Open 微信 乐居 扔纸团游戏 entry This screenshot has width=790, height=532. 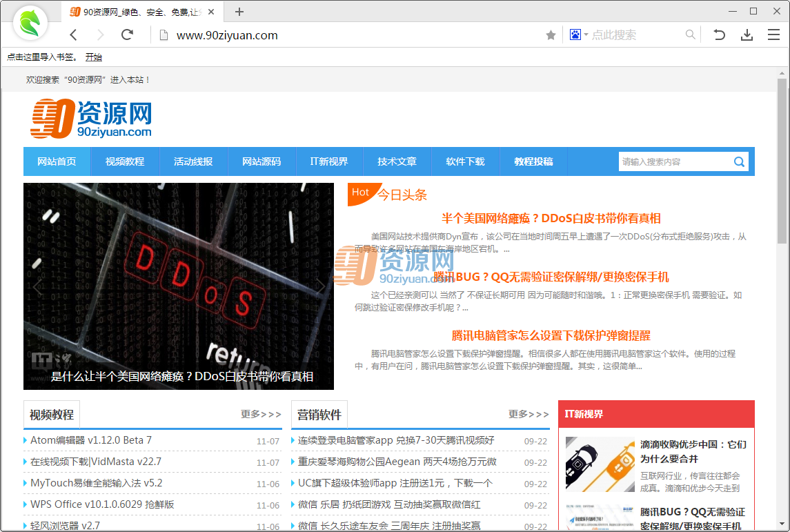[389, 504]
